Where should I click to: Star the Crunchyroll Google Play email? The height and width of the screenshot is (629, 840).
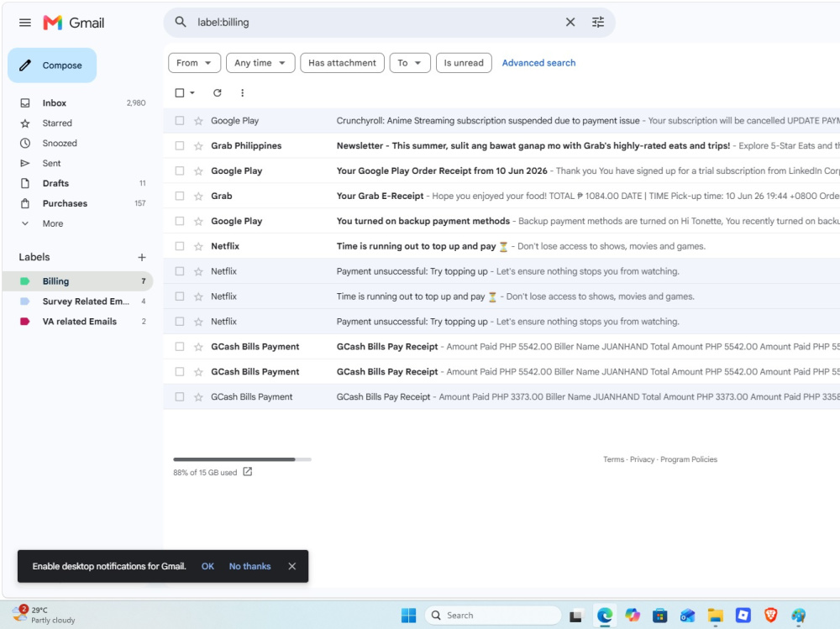(198, 121)
